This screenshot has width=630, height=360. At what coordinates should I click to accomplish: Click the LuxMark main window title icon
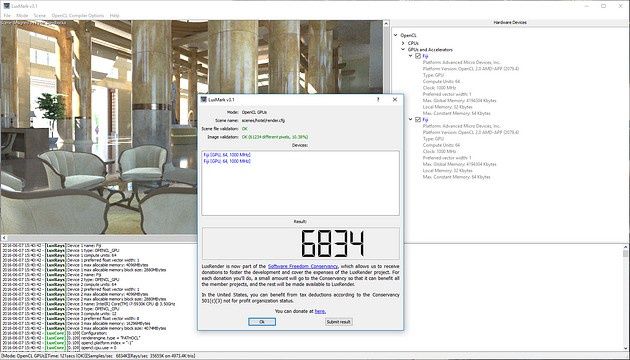click(6, 6)
